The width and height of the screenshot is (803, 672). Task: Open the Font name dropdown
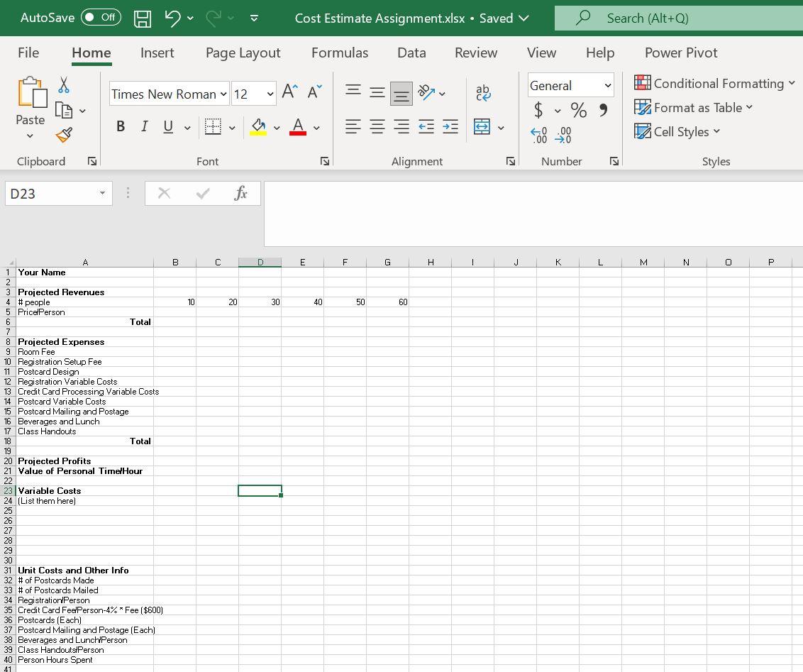click(226, 93)
